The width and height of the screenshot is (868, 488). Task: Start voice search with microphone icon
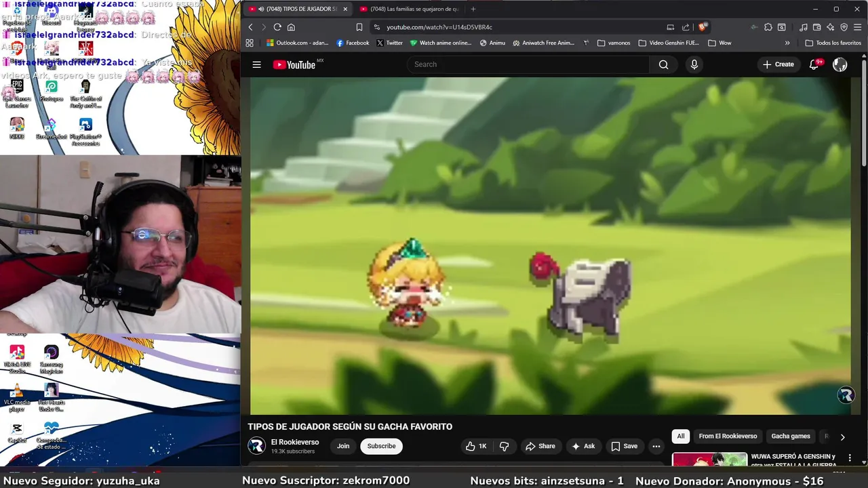pos(694,64)
